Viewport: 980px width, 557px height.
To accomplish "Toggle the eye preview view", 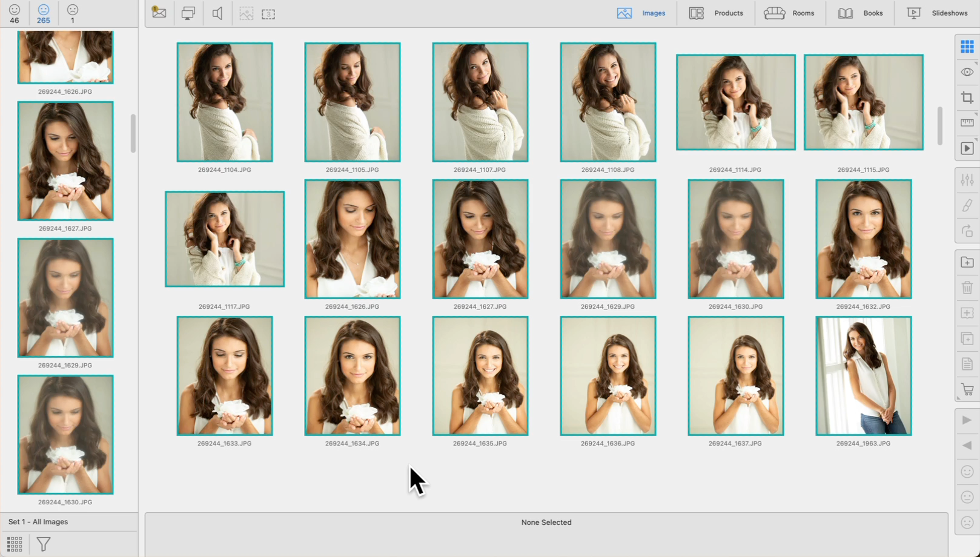I will (967, 72).
